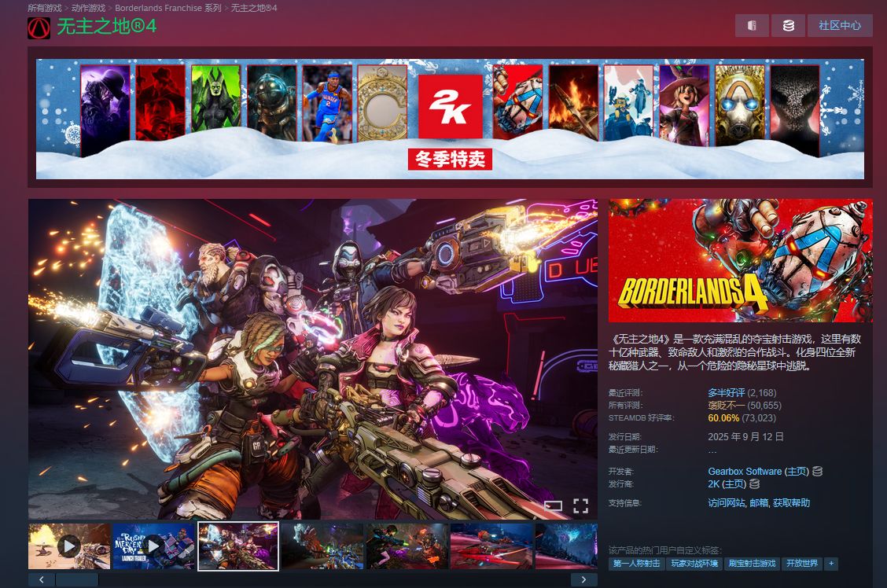The image size is (887, 588).
Task: Select the 刷宝射击游戏 tag
Action: tap(752, 564)
